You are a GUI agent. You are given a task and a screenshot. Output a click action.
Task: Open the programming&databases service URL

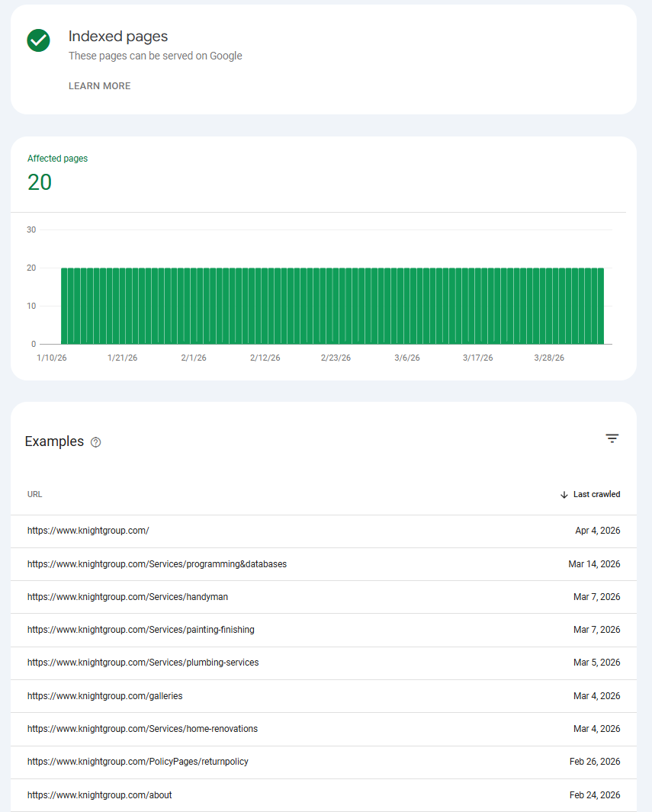(156, 563)
